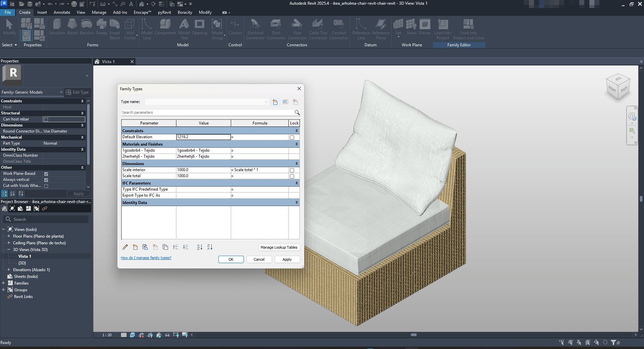Choose the Sweep form tool
This screenshot has height=349, width=644.
[x=101, y=27]
